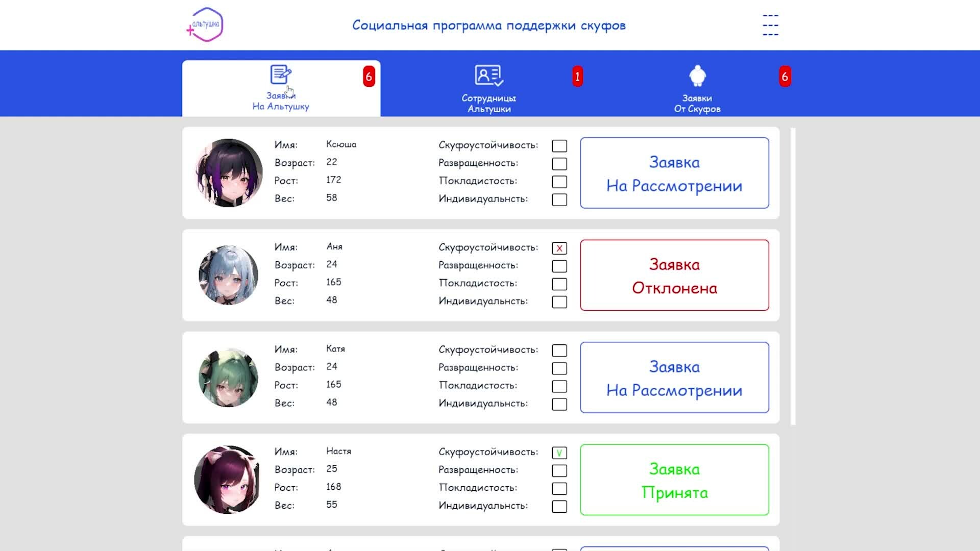Click Настя's Заявка Принята button
The image size is (980, 551).
674,480
